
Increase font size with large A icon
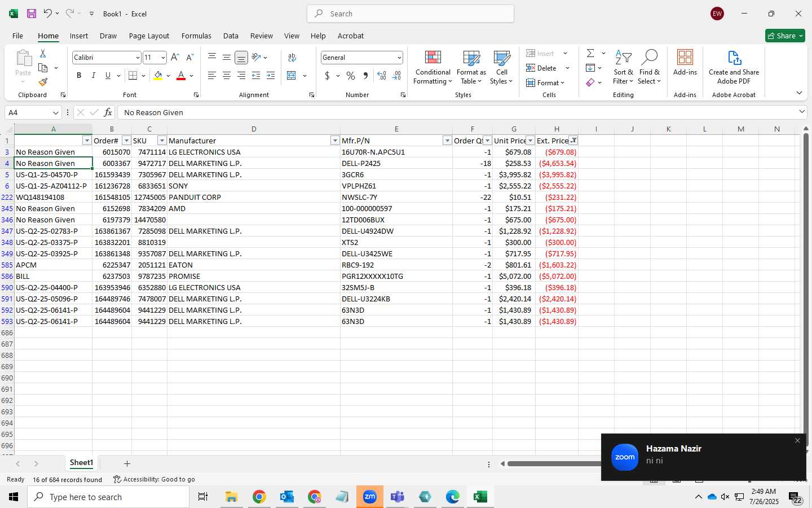175,58
